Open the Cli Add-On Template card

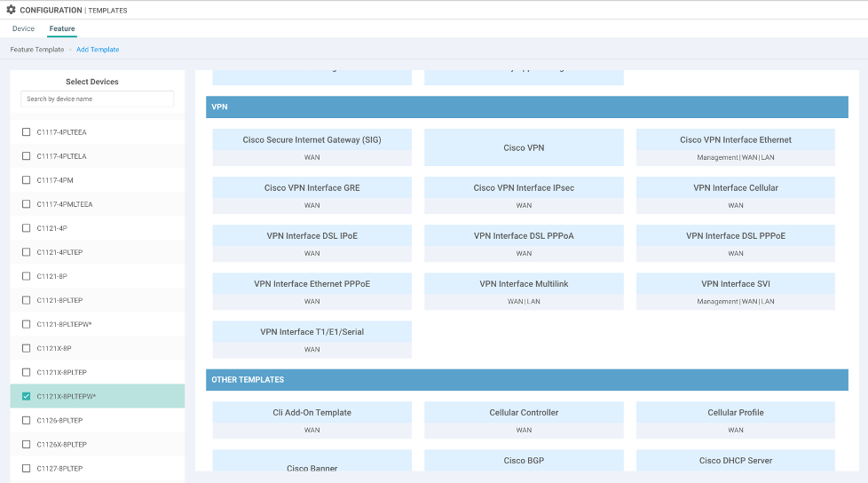coord(312,421)
